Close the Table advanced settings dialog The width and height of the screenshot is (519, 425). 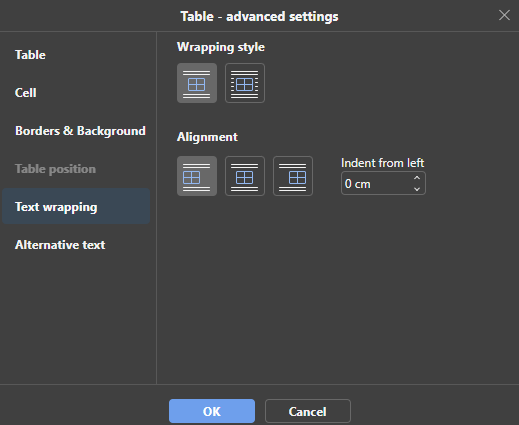pyautogui.click(x=504, y=15)
